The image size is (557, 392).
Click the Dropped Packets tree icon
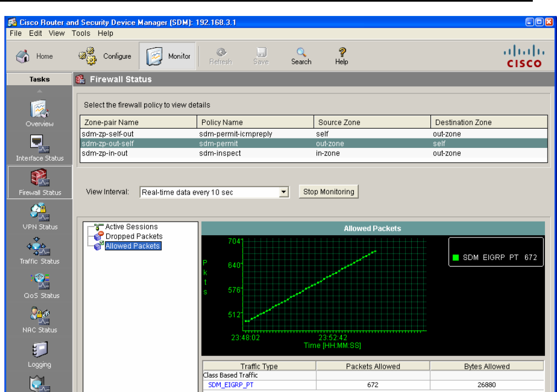point(99,236)
